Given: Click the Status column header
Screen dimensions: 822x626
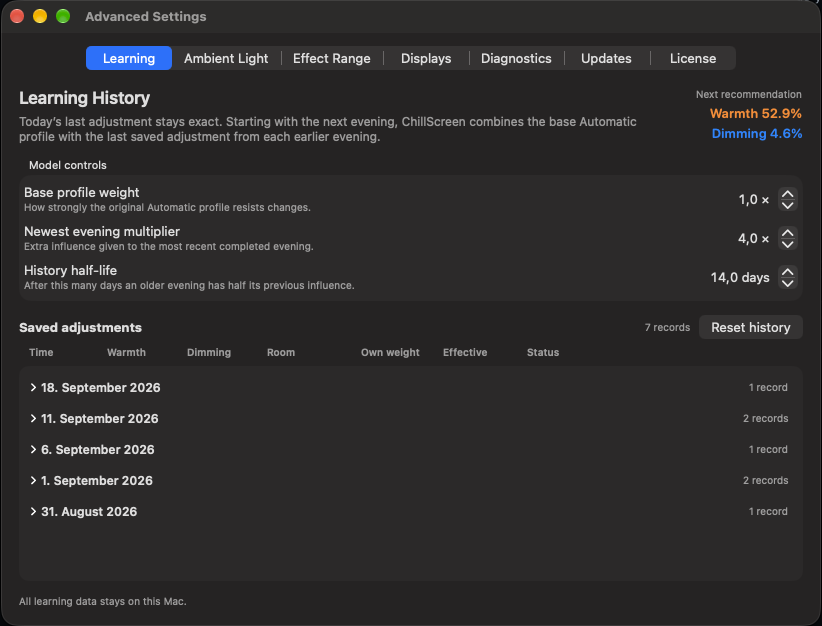Looking at the screenshot, I should 543,352.
